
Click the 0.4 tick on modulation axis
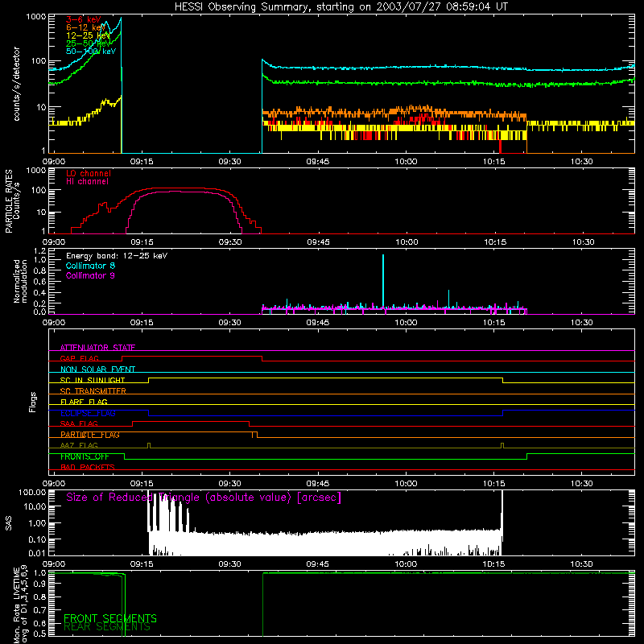[x=39, y=293]
